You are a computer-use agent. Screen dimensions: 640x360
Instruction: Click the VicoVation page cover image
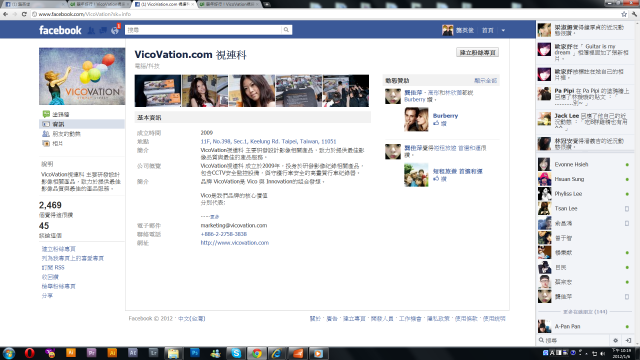tap(82, 76)
